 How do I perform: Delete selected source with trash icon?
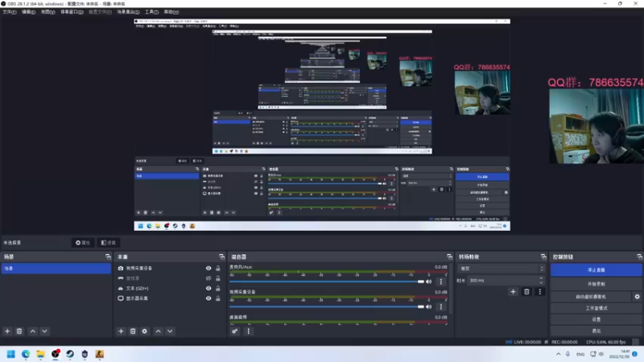[x=133, y=331]
